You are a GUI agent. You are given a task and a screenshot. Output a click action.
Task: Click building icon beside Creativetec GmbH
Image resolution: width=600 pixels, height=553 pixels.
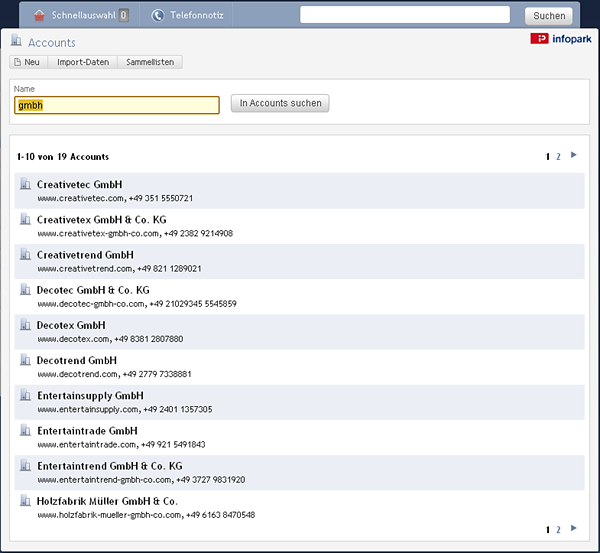(25, 184)
